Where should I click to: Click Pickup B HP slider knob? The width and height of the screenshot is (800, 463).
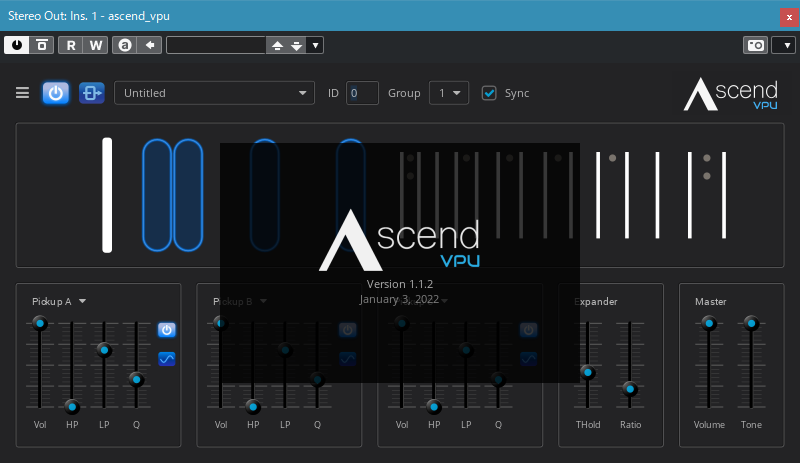click(x=253, y=407)
